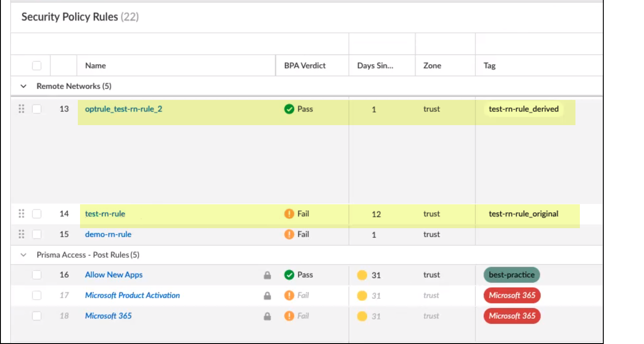Click the Days Since column header

(375, 65)
